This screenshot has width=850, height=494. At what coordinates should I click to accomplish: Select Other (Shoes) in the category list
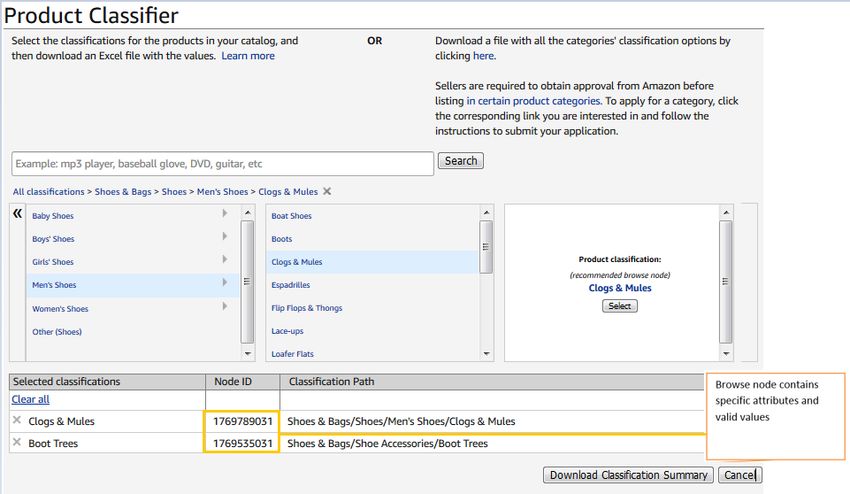[57, 332]
